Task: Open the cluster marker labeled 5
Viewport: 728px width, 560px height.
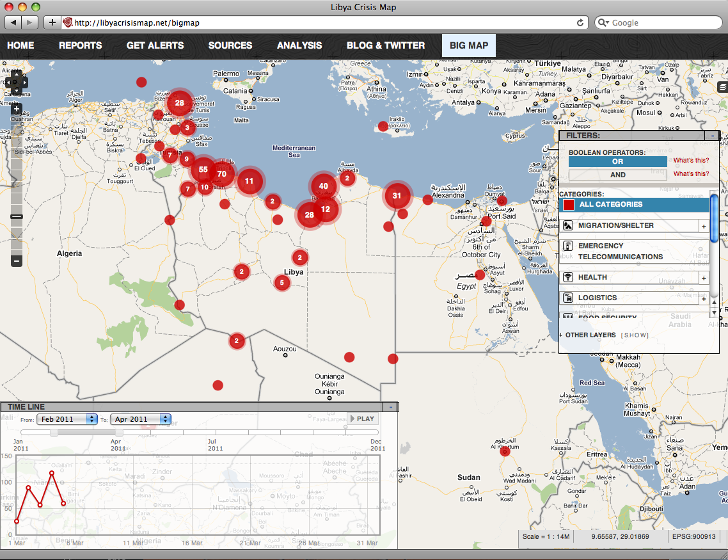Action: pyautogui.click(x=282, y=282)
